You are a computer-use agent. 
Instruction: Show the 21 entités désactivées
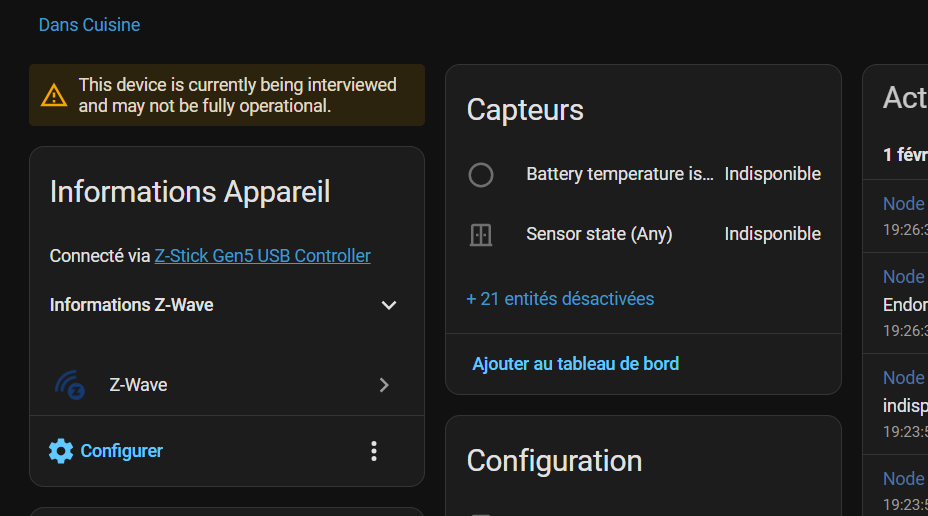coord(560,299)
